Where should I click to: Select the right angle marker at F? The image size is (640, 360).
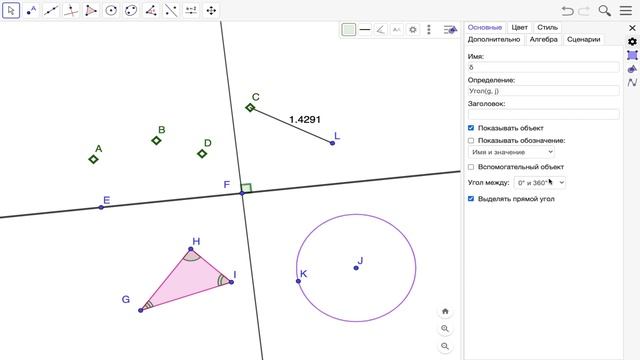coord(247,188)
